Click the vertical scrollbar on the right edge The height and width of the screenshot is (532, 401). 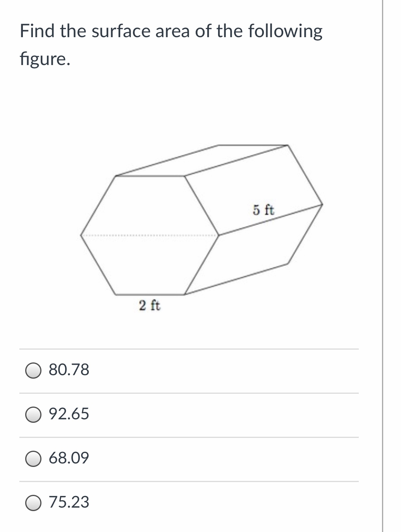(x=383, y=266)
